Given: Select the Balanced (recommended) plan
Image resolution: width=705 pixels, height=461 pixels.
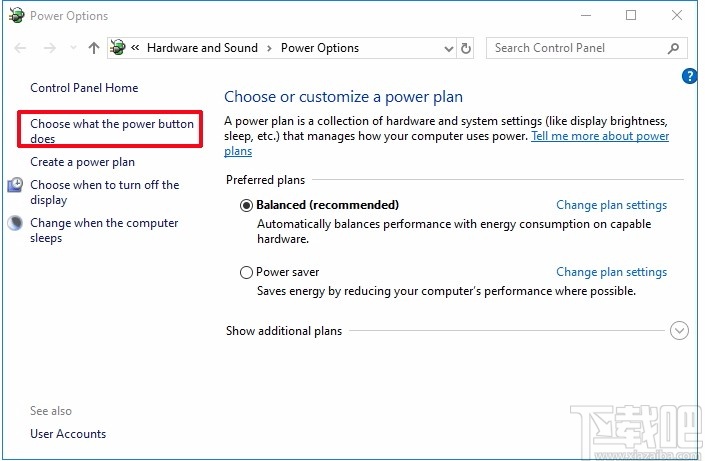Looking at the screenshot, I should pos(247,205).
